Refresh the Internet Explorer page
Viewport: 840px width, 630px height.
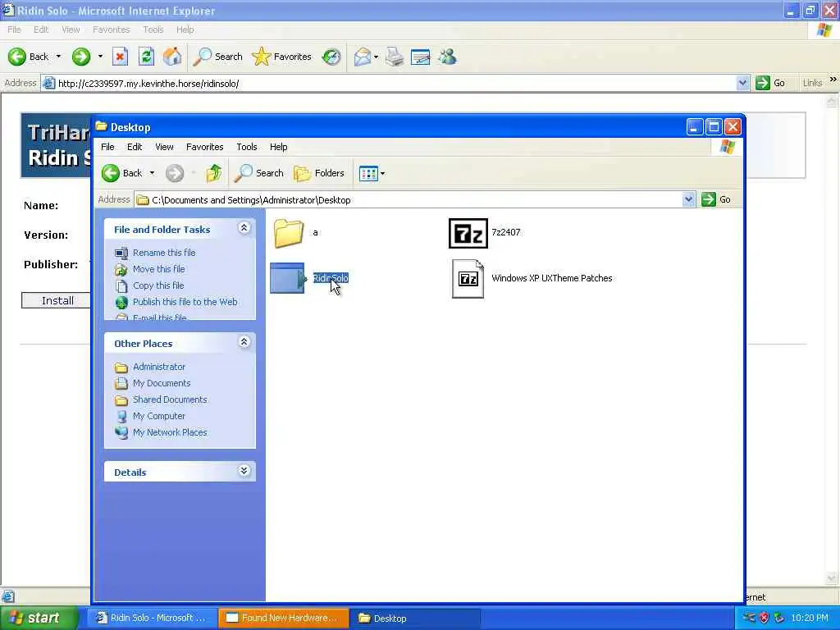[146, 57]
